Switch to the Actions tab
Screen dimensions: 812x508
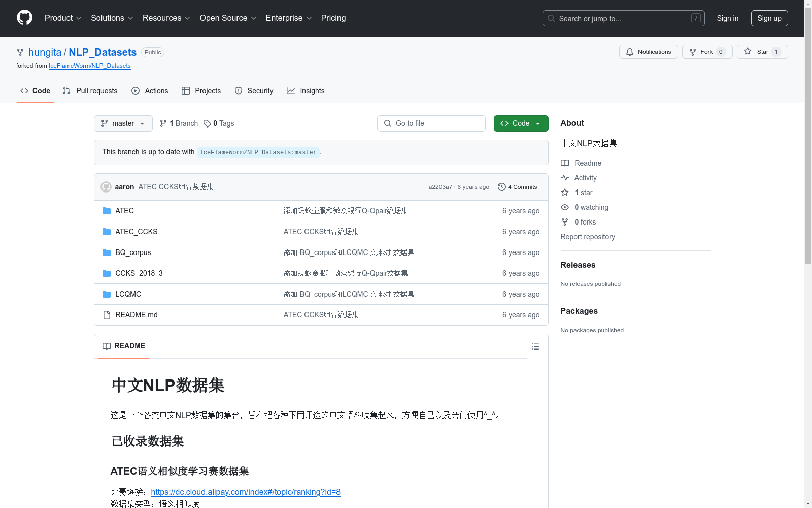tap(150, 91)
